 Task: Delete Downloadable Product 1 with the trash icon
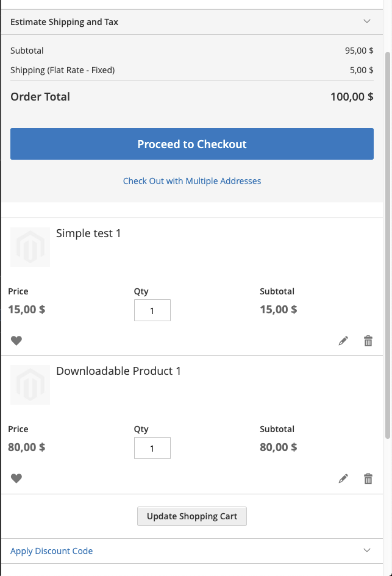[x=368, y=478]
